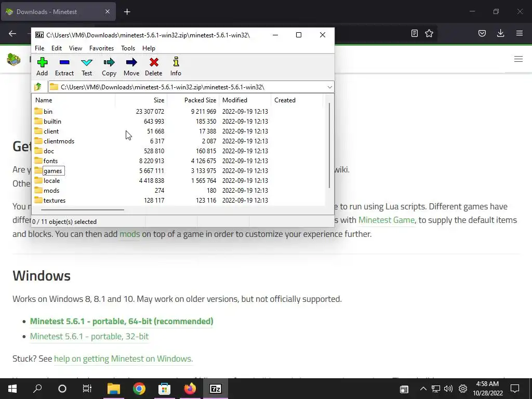This screenshot has width=532, height=399.
Task: Close the Downloads - Minetest tab
Action: [x=108, y=12]
